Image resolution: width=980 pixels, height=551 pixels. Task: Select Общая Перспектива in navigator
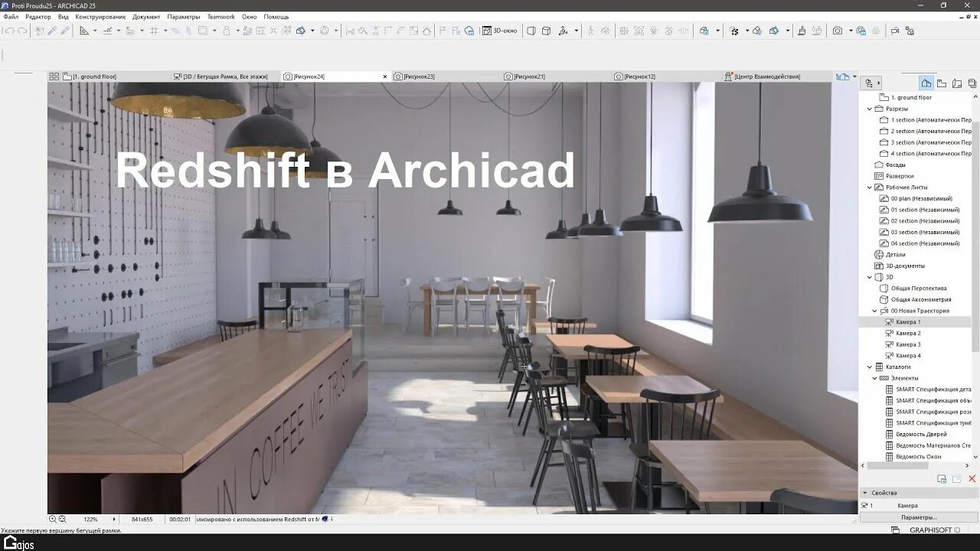click(919, 289)
